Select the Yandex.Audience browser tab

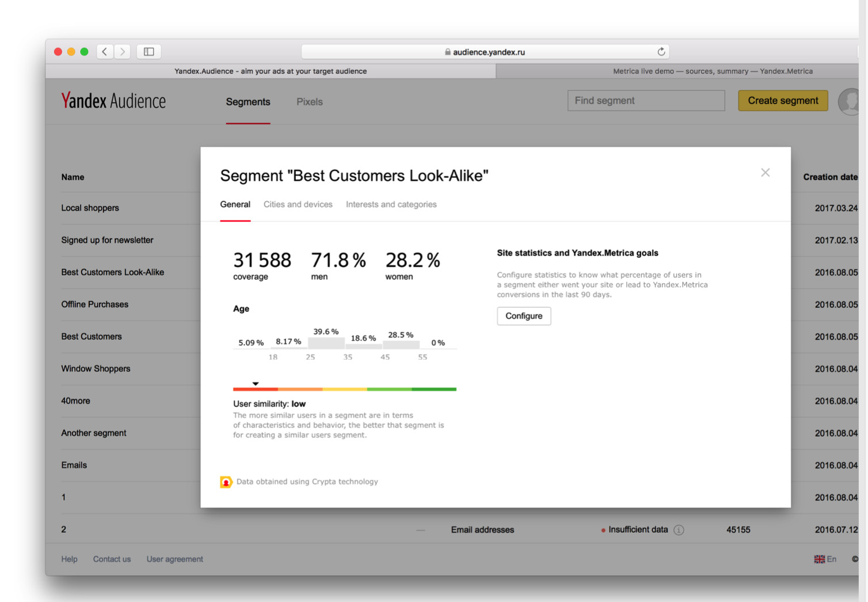(271, 71)
